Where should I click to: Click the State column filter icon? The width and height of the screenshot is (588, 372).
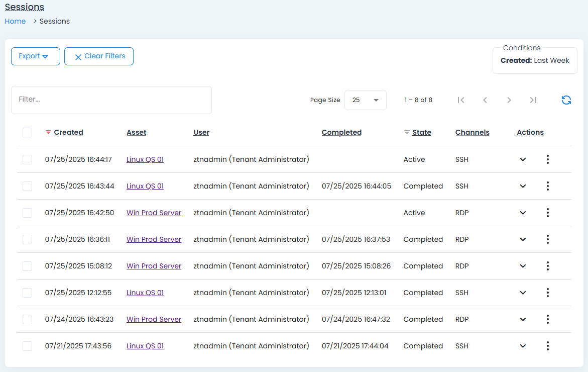(407, 133)
